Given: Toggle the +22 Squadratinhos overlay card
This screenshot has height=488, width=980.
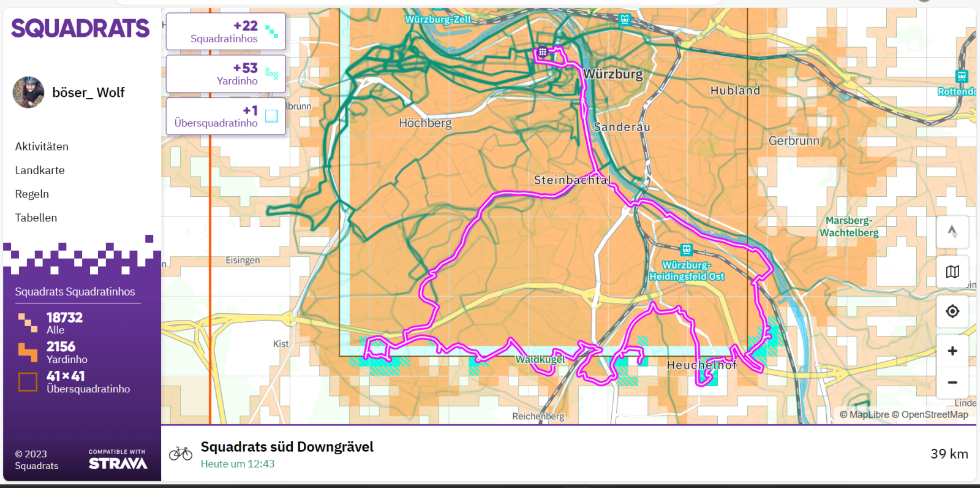Looking at the screenshot, I should click(x=225, y=31).
